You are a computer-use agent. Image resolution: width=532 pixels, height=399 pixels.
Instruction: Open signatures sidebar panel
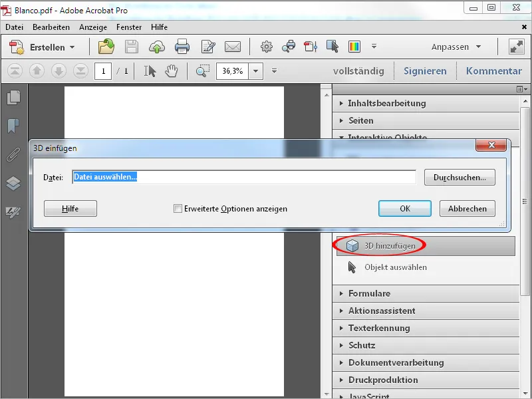13,212
